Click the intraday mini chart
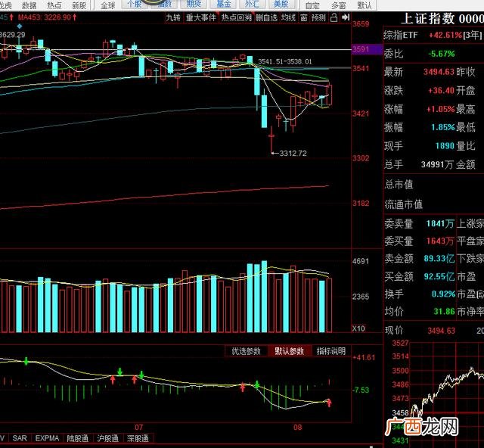484x448 pixels. 446,393
